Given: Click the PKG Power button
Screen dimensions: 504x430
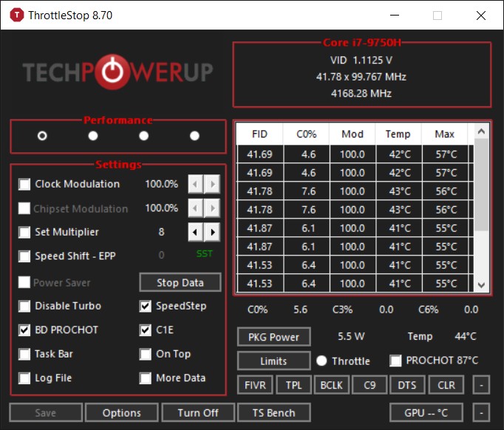Looking at the screenshot, I should click(274, 337).
